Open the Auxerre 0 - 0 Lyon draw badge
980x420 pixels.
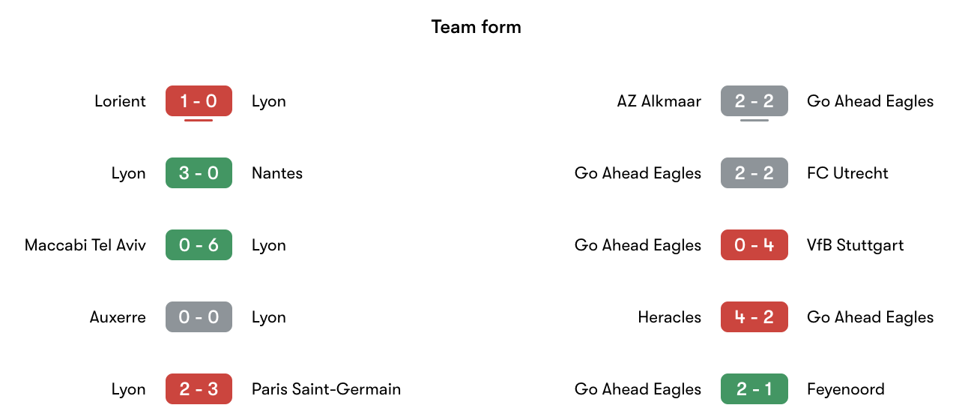tap(199, 317)
